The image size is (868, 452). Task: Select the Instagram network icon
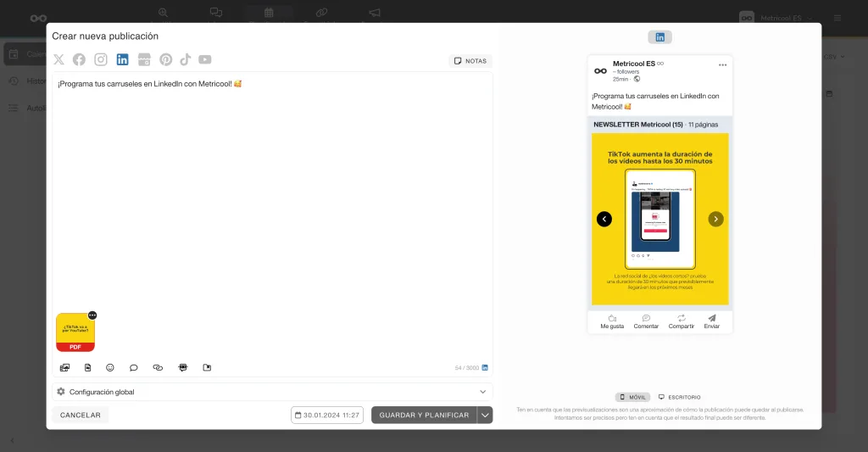click(101, 59)
